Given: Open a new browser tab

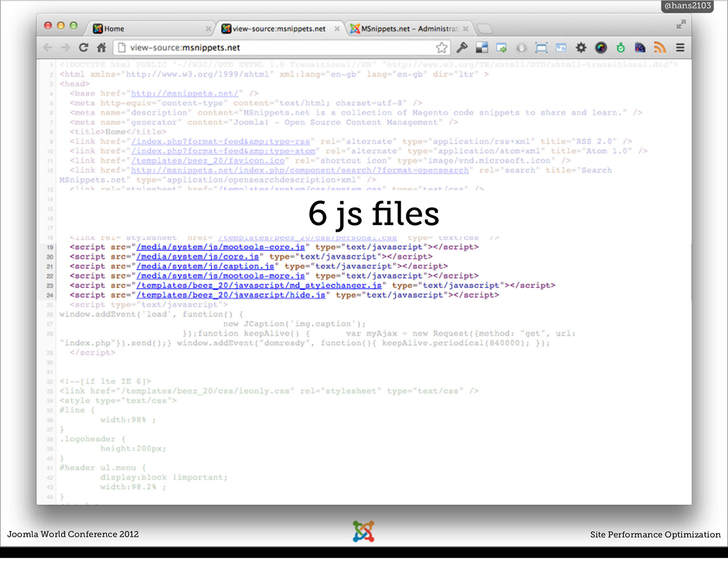Looking at the screenshot, I should (485, 29).
